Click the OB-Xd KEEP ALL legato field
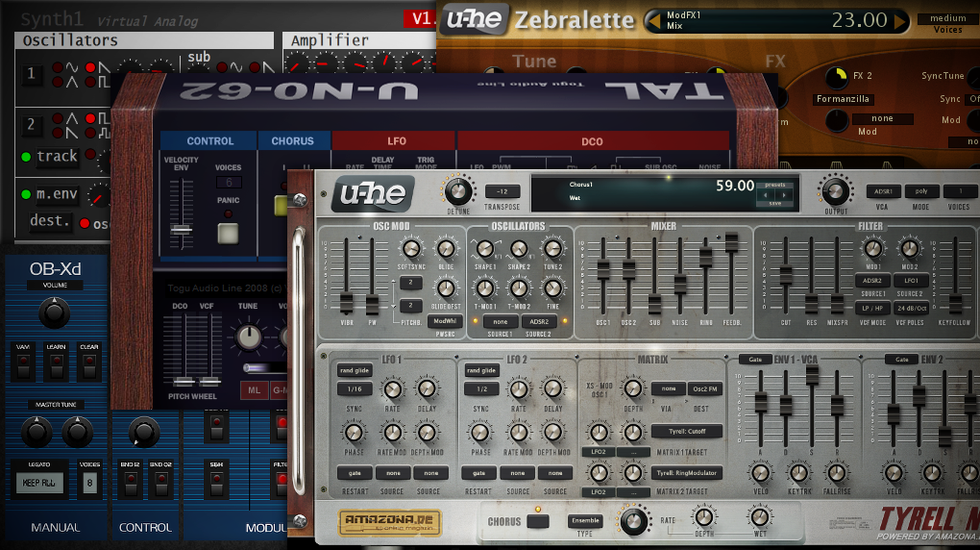Image resolution: width=980 pixels, height=550 pixels. (x=39, y=483)
